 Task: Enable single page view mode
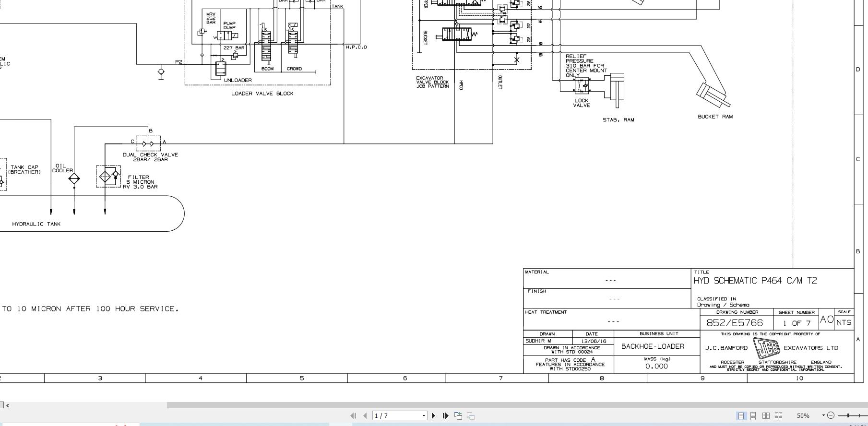(x=741, y=416)
